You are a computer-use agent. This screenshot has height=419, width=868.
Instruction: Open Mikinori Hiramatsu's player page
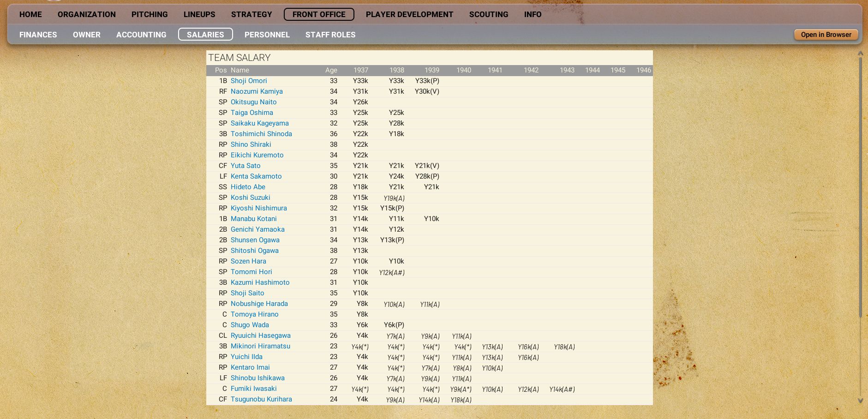click(260, 346)
